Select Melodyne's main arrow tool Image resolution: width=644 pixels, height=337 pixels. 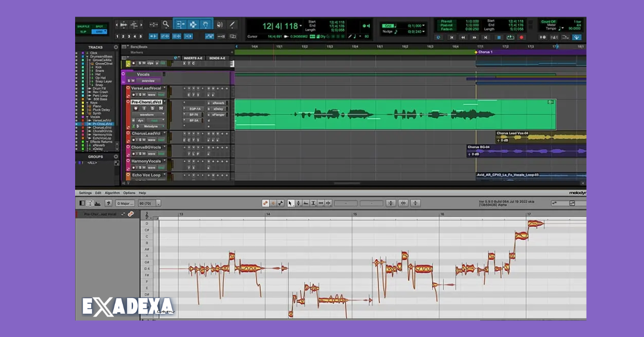pyautogui.click(x=290, y=203)
